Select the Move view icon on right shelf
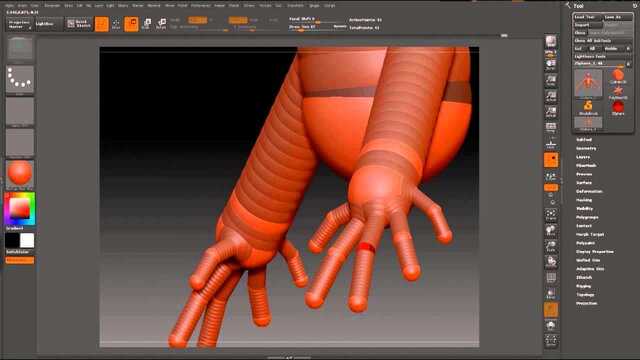Screen dimensions: 640x360 (x=551, y=231)
